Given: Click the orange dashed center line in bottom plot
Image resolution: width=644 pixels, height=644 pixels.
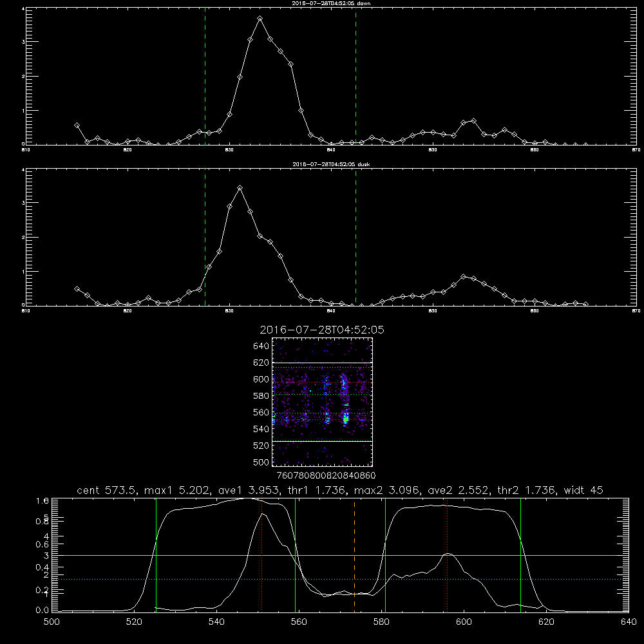Looking at the screenshot, I should click(x=354, y=555).
